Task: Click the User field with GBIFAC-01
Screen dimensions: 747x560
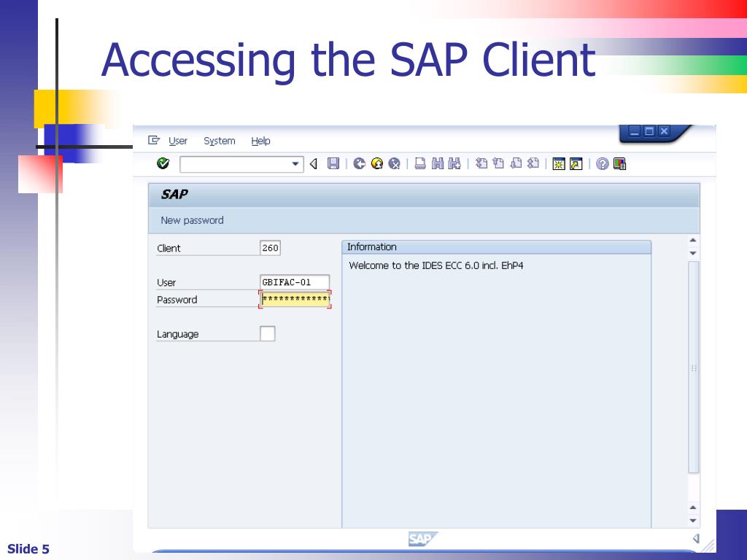Action: [295, 282]
